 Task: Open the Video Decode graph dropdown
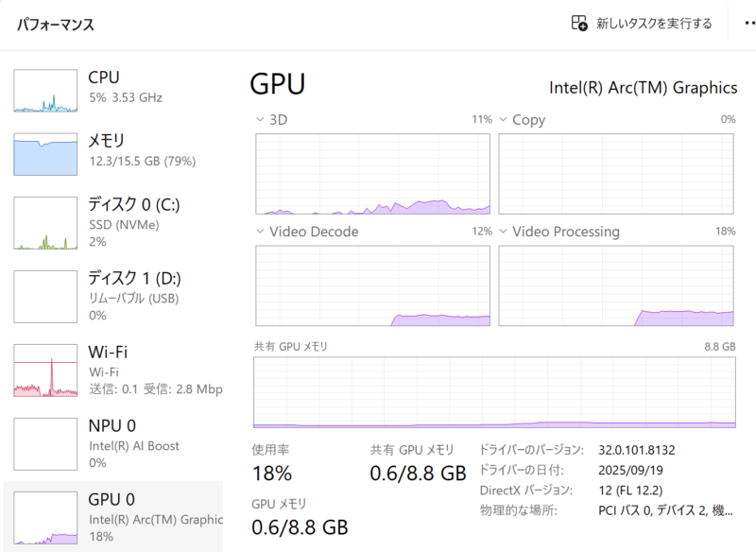coord(262,232)
